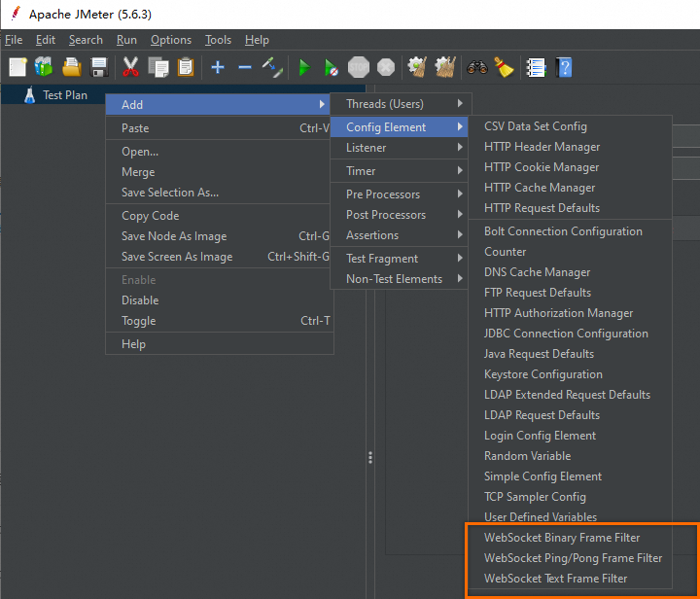The image size is (700, 599).
Task: Click the Save floppy disk icon
Action: [98, 67]
